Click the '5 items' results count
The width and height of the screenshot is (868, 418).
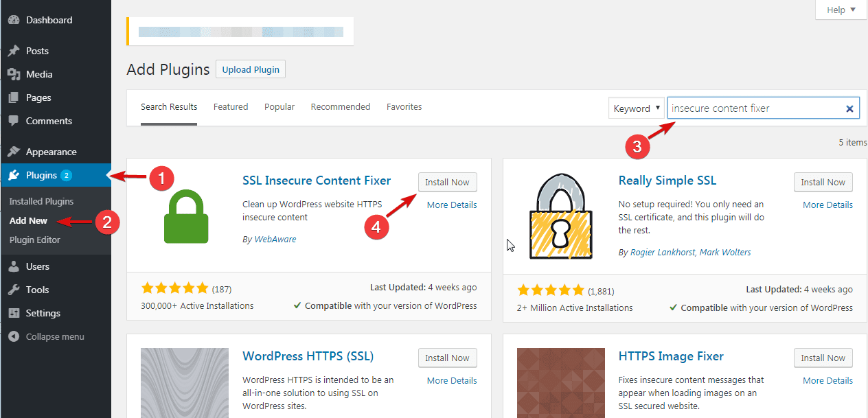(853, 142)
